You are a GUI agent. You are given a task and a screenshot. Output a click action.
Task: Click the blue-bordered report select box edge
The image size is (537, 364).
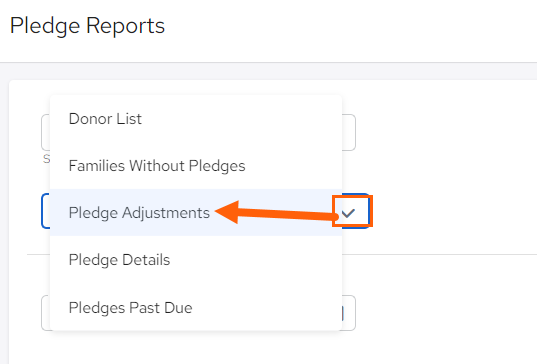[x=45, y=211]
